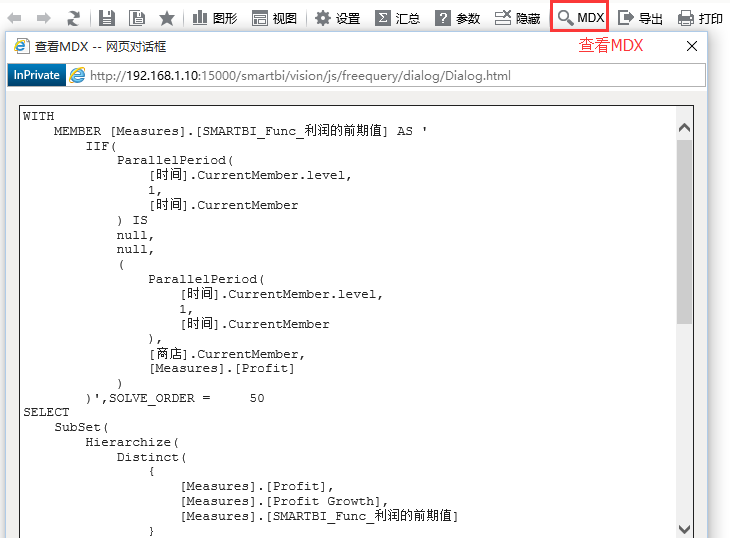Close the 查看MDX dialog

(692, 46)
